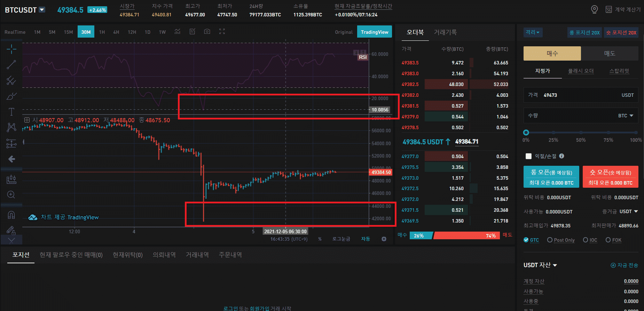
Task: Click the stop-loss info icon
Action: [561, 156]
